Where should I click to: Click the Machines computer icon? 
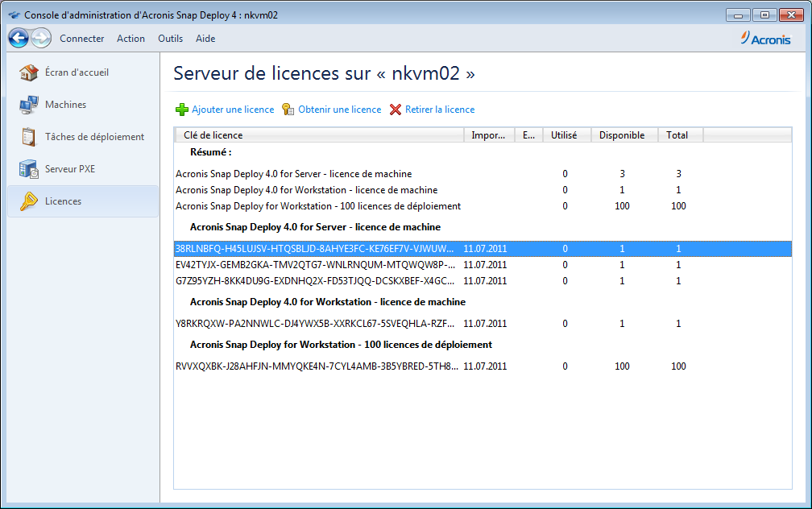29,105
